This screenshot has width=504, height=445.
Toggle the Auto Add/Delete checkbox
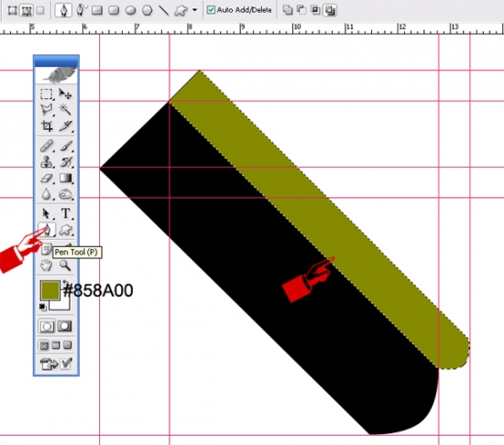click(211, 10)
